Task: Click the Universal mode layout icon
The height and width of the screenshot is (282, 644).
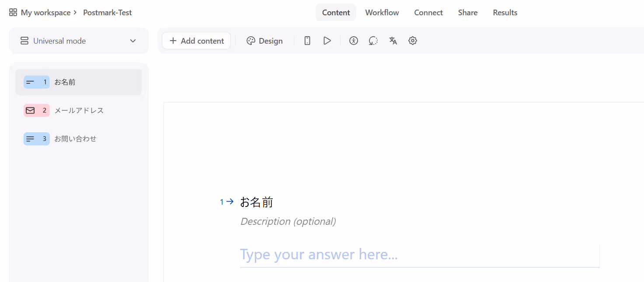Action: tap(24, 41)
